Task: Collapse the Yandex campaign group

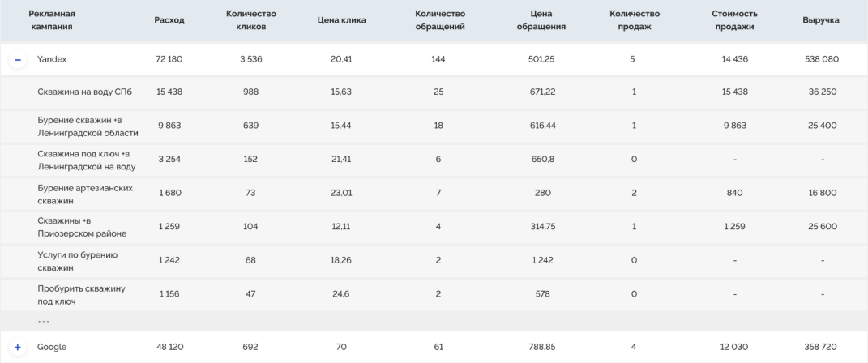Action: pos(18,59)
